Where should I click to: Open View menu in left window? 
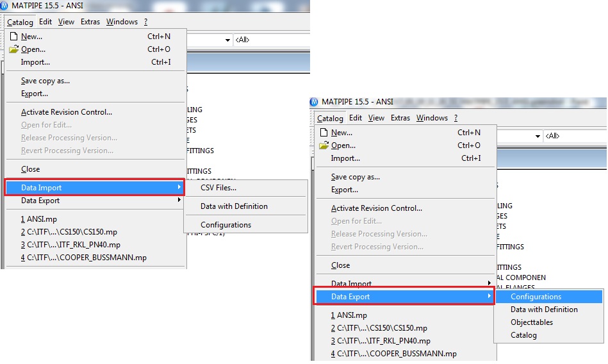click(66, 22)
